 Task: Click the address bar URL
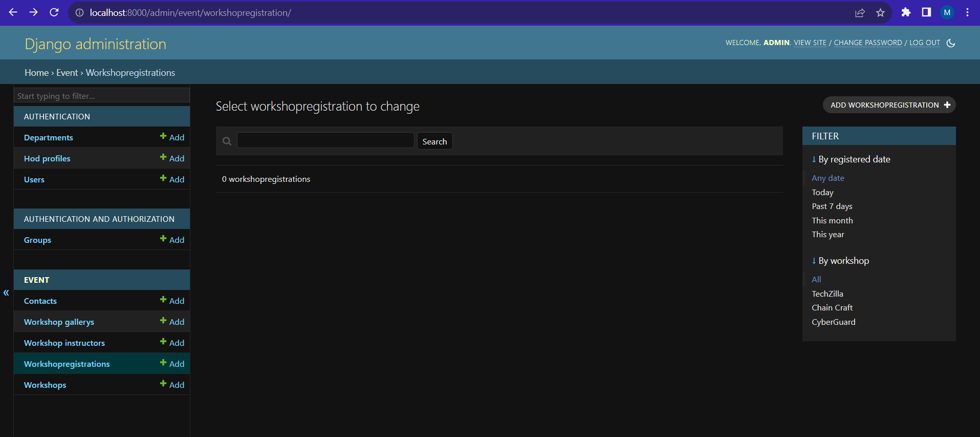pos(190,13)
